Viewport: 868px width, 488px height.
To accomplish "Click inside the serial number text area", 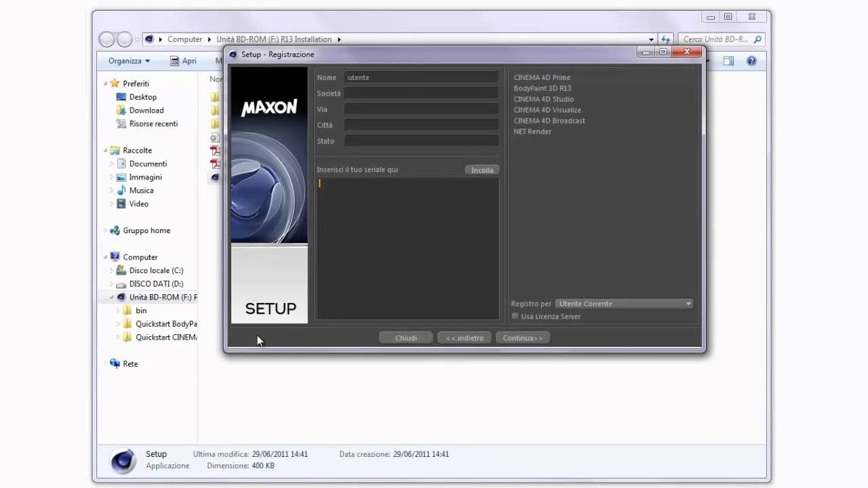I will (408, 248).
